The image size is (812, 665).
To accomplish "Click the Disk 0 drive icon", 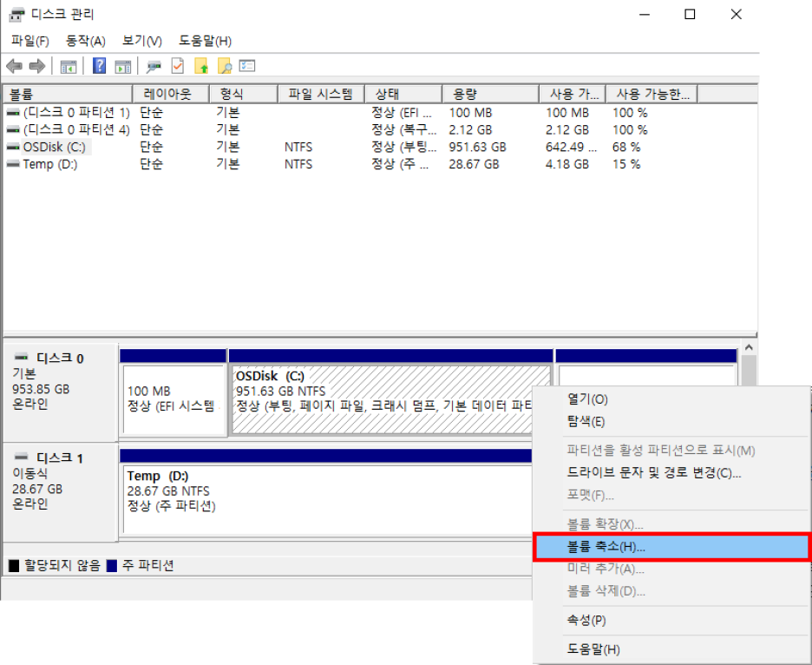I will [21, 357].
